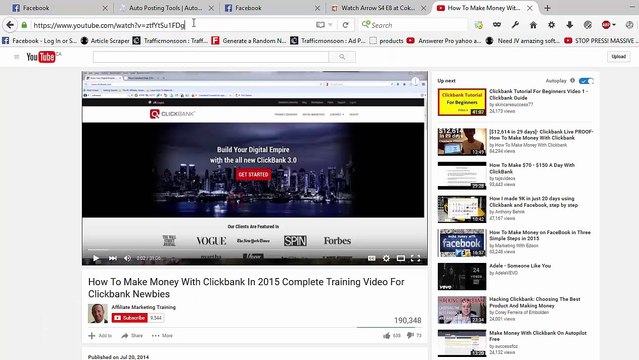Viewport: 639px width, 360px height.
Task: Open the products bookmark
Action: tap(386, 40)
